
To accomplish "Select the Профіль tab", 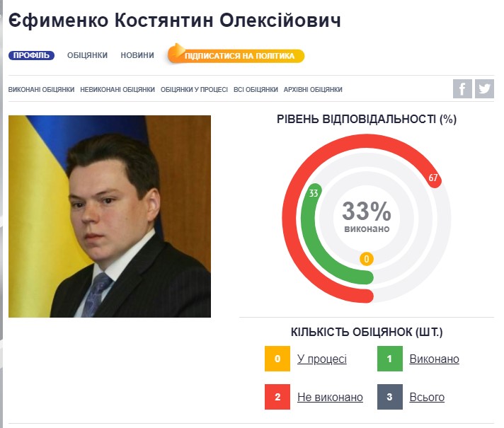I will coord(31,55).
